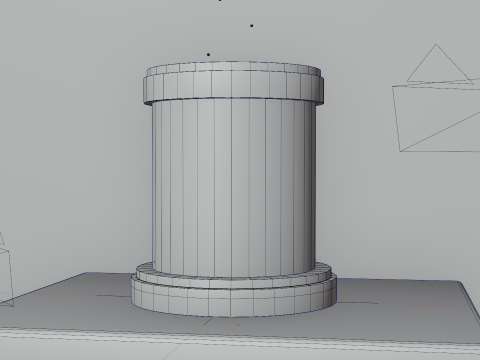The image size is (480, 360).
Task: Click the small orange origin dot below the column base
Action: (x=238, y=325)
